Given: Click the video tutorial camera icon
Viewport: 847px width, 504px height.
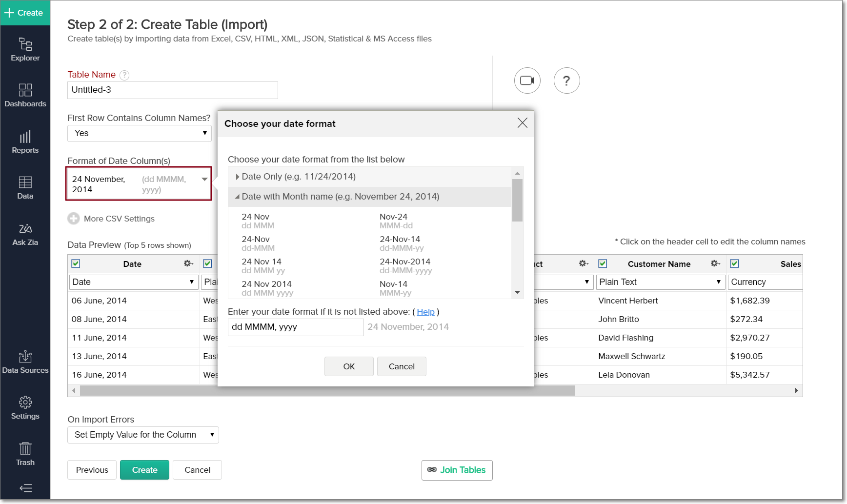Looking at the screenshot, I should click(527, 81).
